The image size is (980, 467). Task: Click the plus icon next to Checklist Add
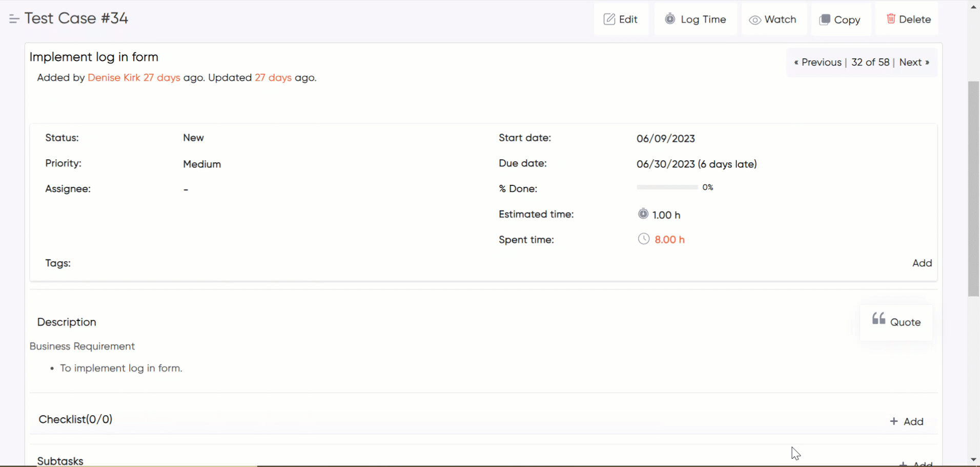click(894, 421)
